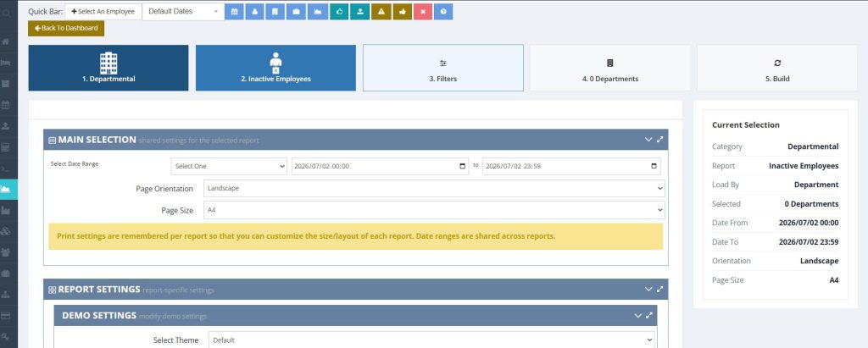
Task: Click the briefcase icon in Quick Bar
Action: point(296,12)
